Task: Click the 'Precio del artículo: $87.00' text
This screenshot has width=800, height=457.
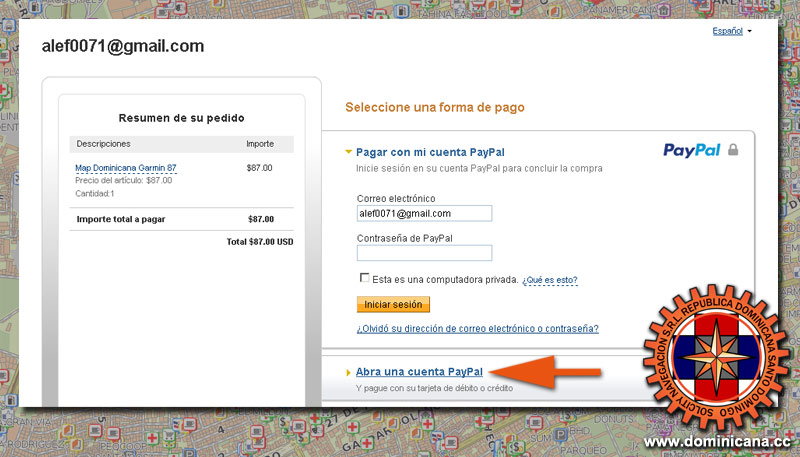Action: point(123,181)
